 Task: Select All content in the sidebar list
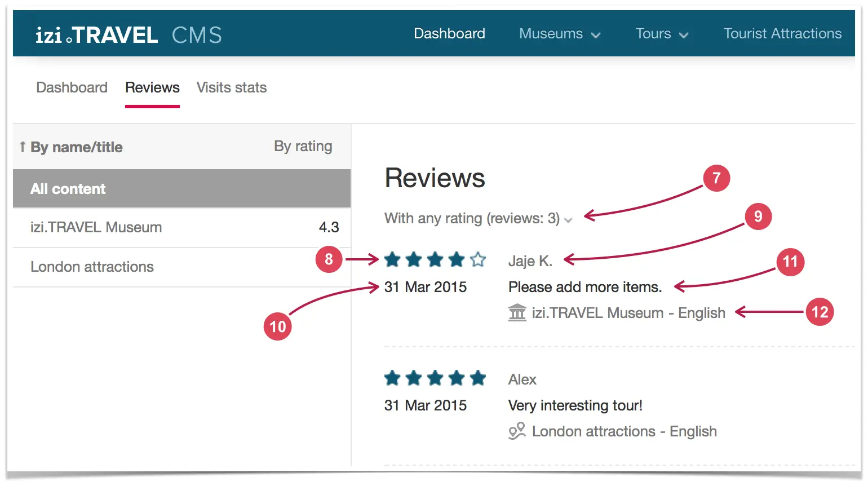pos(181,189)
